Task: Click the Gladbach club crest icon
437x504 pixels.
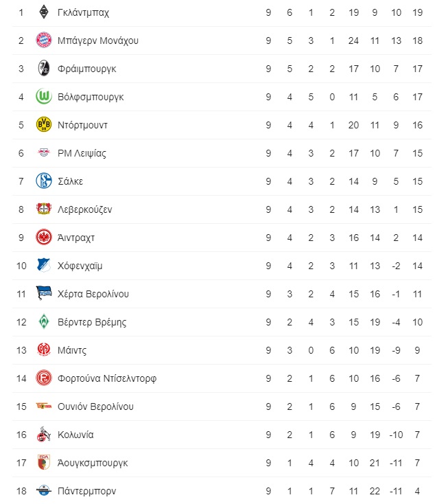Action: click(44, 12)
